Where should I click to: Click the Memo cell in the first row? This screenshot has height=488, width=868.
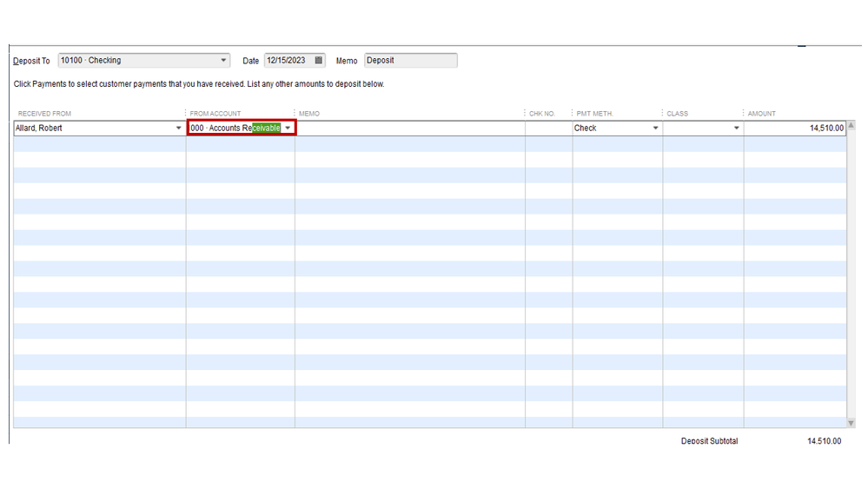coord(410,128)
